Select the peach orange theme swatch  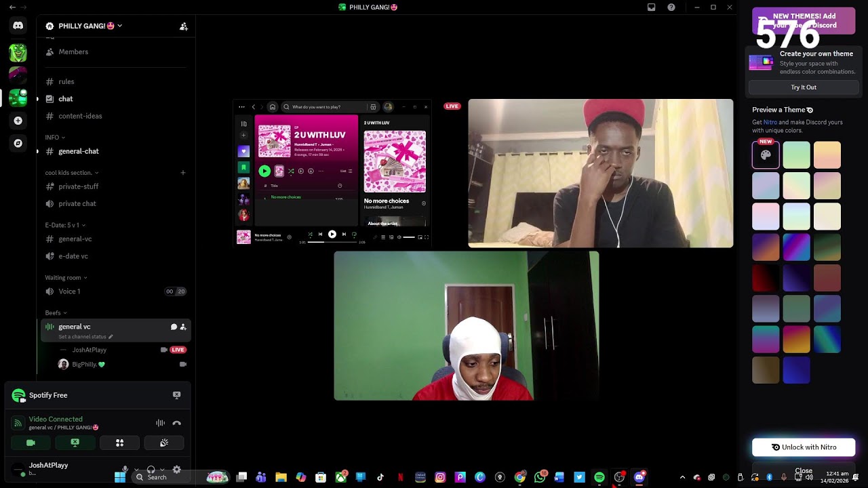pyautogui.click(x=827, y=155)
